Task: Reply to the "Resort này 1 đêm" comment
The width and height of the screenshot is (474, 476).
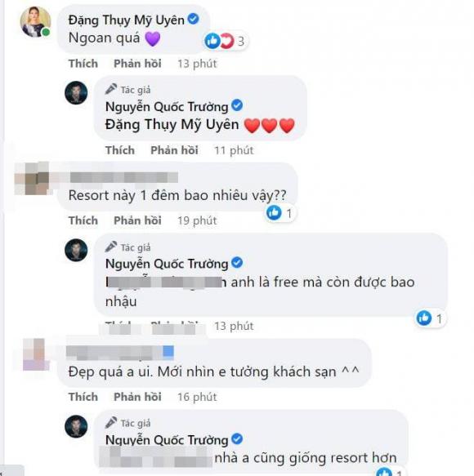Action: pos(137,220)
